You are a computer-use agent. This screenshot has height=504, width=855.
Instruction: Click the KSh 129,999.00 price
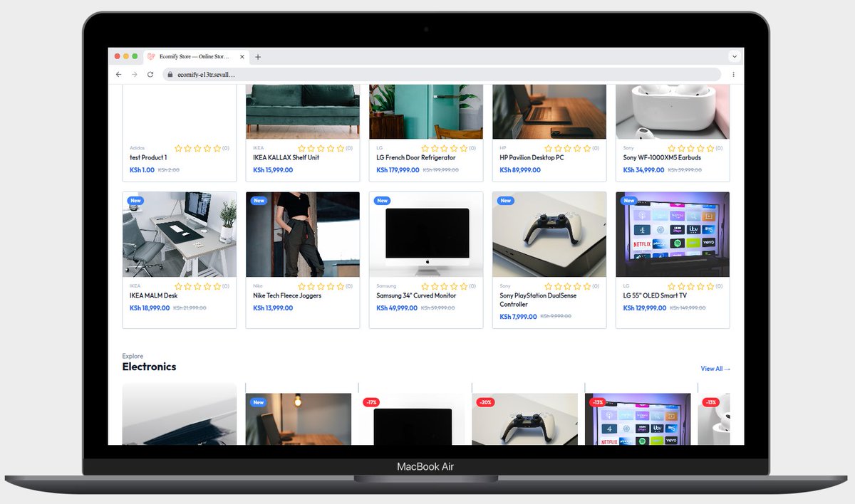645,308
